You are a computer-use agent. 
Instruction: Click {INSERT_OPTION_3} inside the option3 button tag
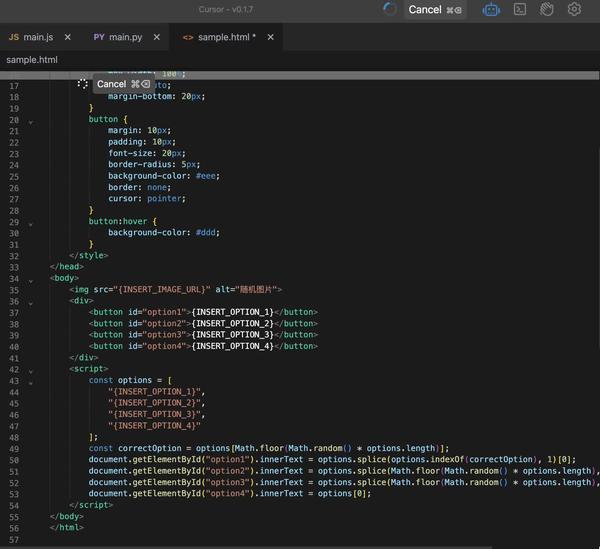coord(233,335)
